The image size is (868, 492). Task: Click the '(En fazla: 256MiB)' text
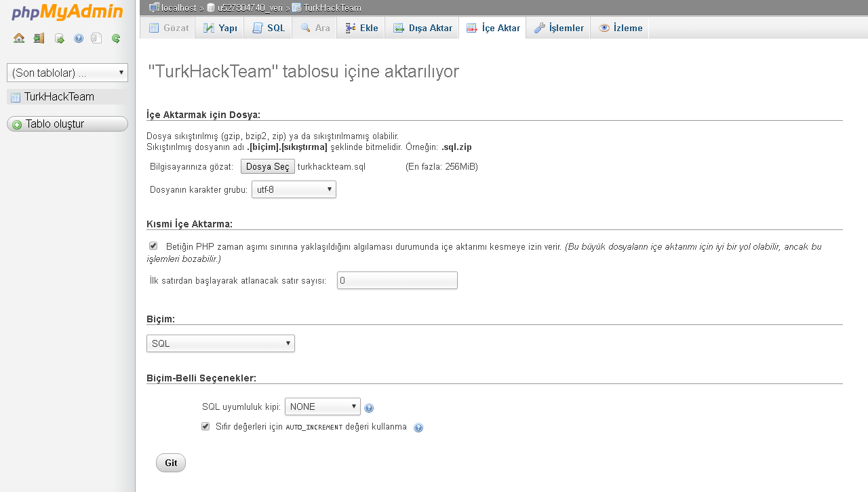pyautogui.click(x=441, y=166)
